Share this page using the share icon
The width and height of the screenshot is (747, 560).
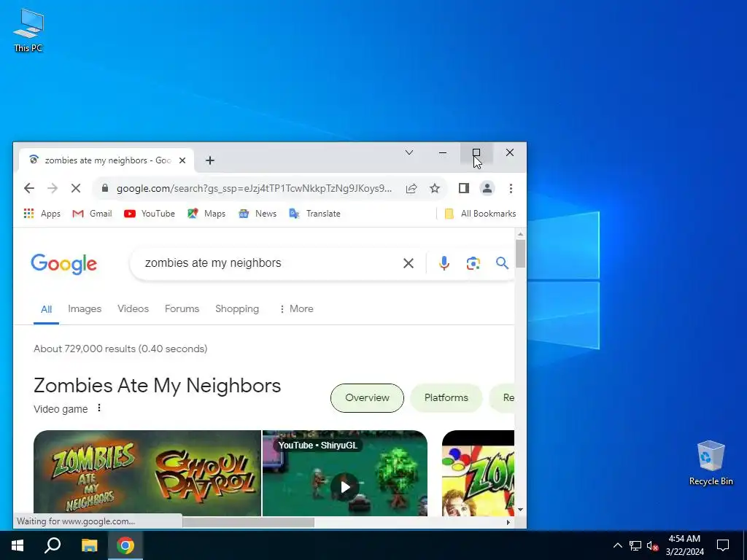[411, 189]
